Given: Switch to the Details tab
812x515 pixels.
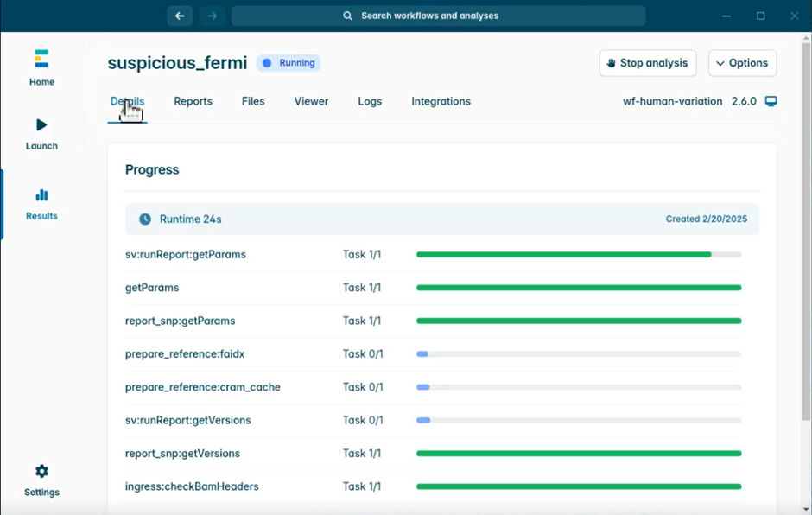Looking at the screenshot, I should pos(127,102).
